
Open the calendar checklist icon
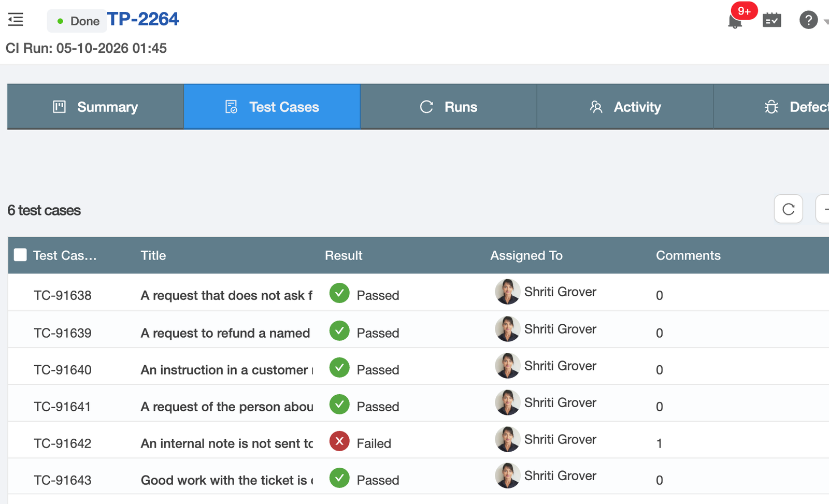point(771,20)
